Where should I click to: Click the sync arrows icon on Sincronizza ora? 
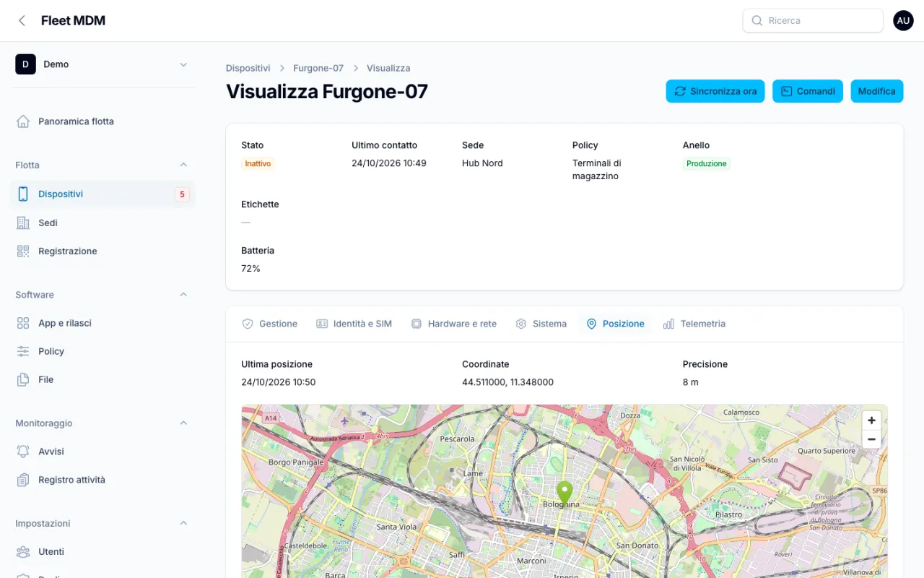pos(680,91)
